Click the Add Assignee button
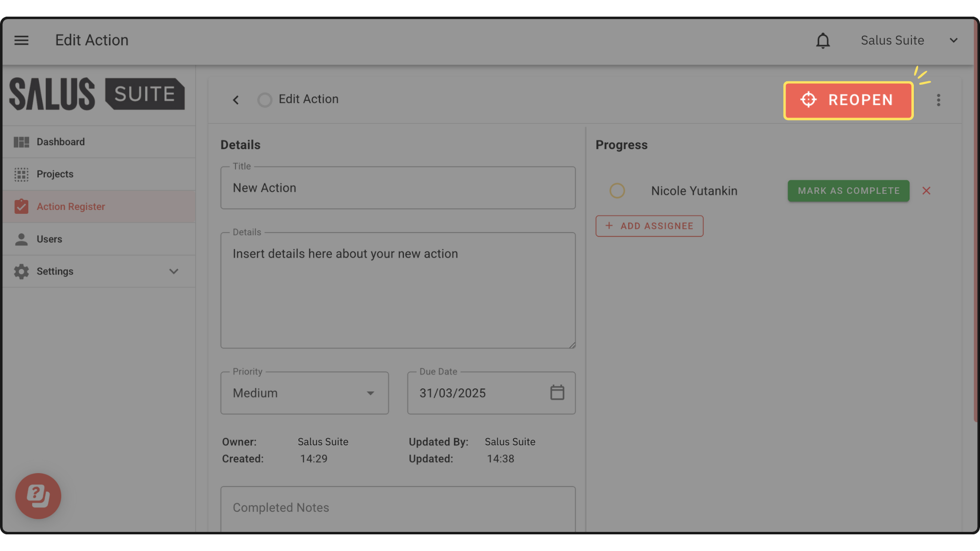Viewport: 980px width, 551px height. click(x=649, y=226)
